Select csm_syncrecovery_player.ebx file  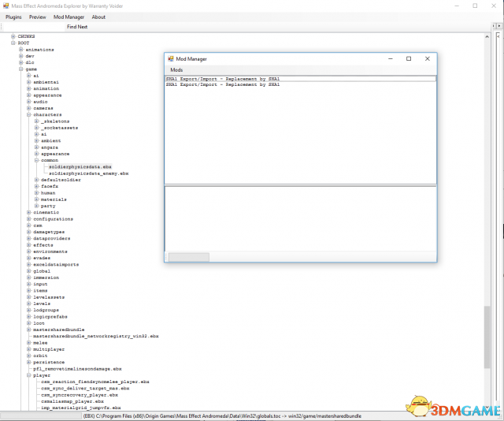pyautogui.click(x=80, y=395)
